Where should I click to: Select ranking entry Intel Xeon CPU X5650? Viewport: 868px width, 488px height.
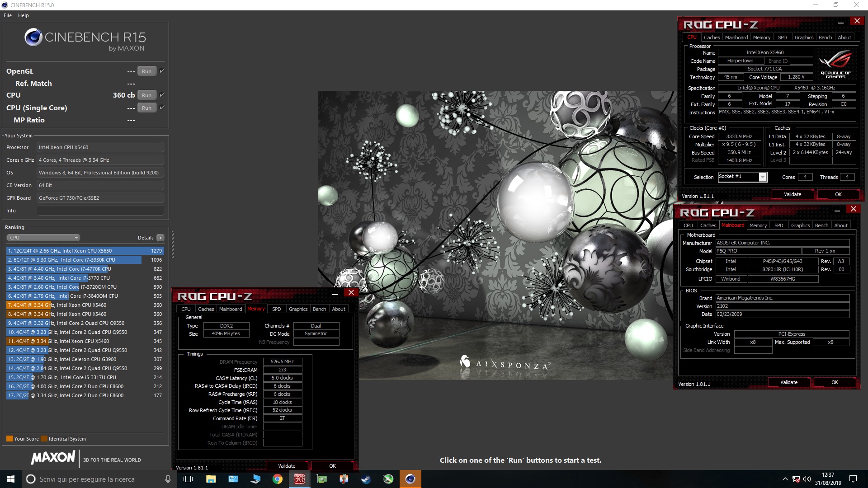(x=85, y=251)
